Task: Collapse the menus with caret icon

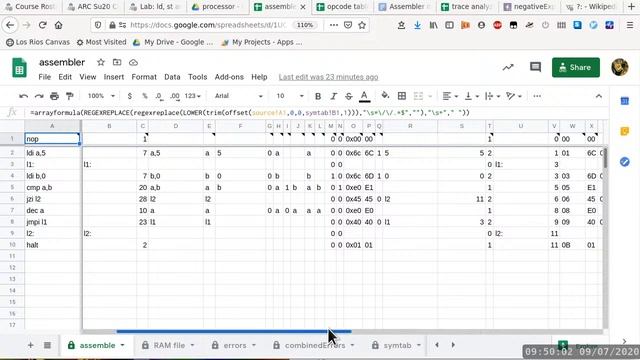Action: pos(598,96)
